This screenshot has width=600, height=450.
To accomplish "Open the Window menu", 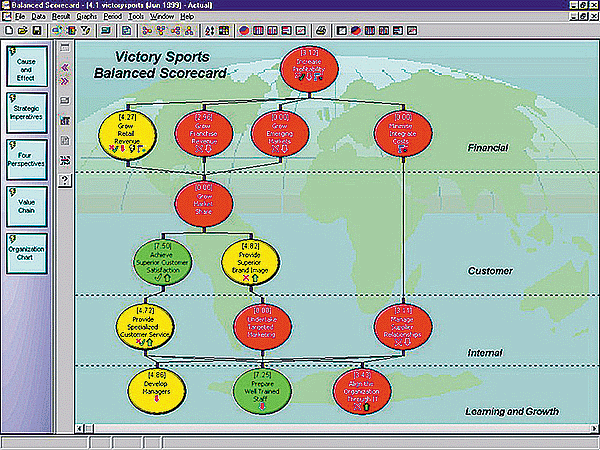I will click(x=162, y=16).
